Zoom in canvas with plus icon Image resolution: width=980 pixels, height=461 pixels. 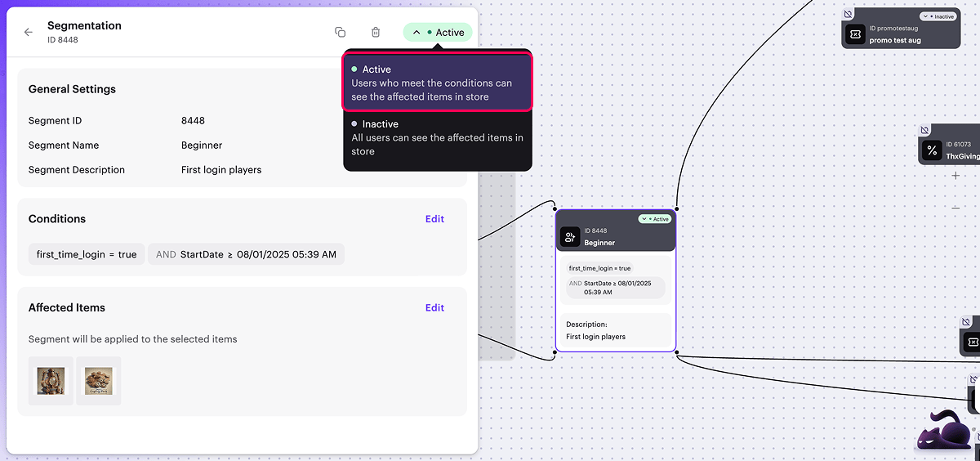(955, 176)
